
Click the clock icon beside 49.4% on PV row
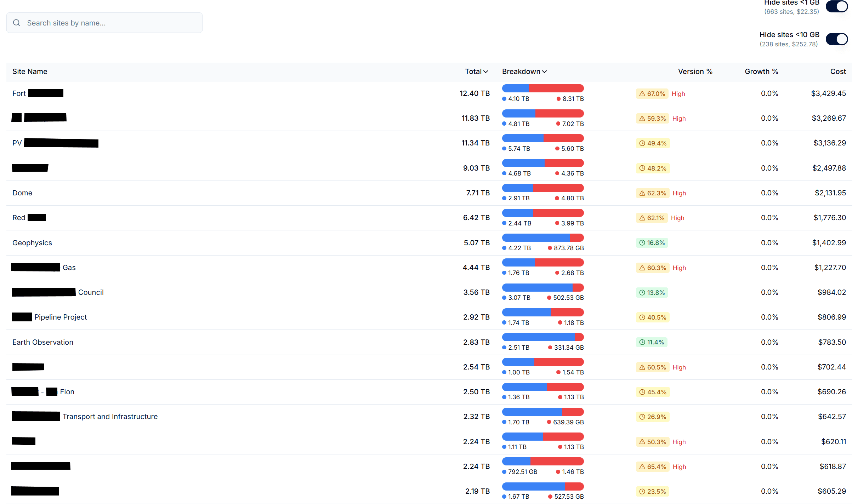(x=642, y=143)
